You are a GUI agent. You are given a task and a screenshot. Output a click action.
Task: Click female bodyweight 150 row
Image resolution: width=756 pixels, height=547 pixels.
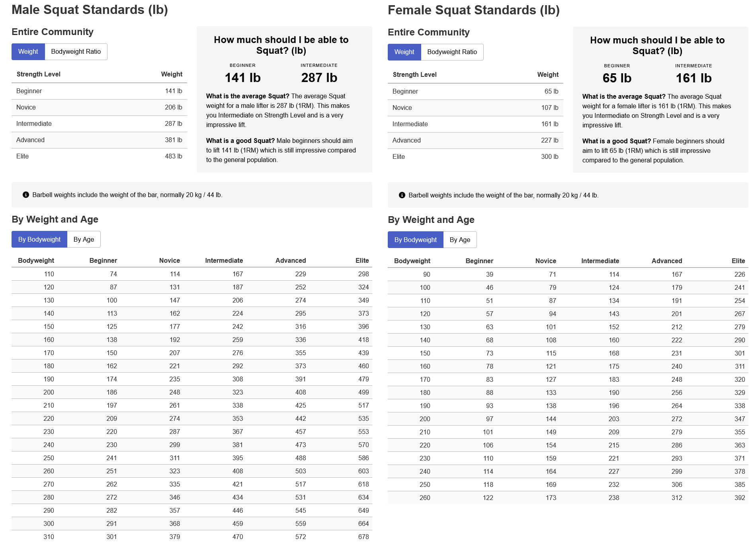(x=568, y=353)
